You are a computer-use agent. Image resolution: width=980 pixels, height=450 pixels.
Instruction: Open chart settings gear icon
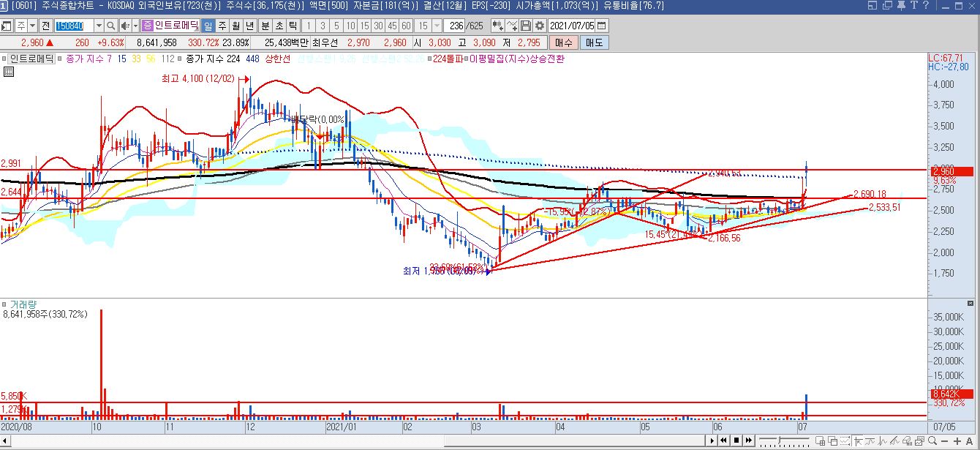click(x=540, y=26)
